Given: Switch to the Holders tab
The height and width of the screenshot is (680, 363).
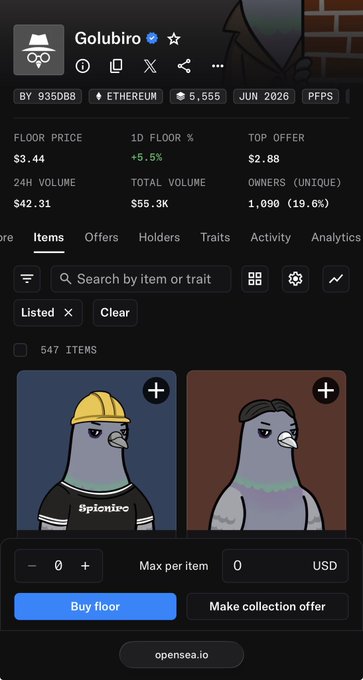Looking at the screenshot, I should (x=159, y=238).
